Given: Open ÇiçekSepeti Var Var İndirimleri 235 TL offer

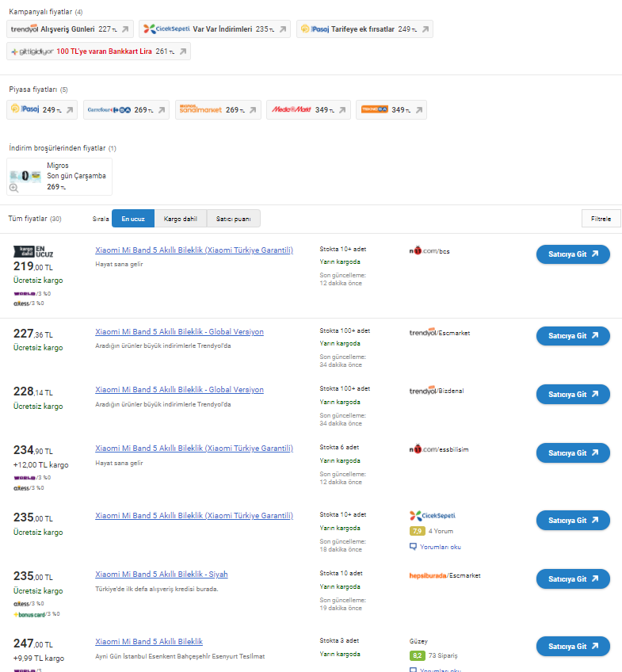Looking at the screenshot, I should [214, 29].
